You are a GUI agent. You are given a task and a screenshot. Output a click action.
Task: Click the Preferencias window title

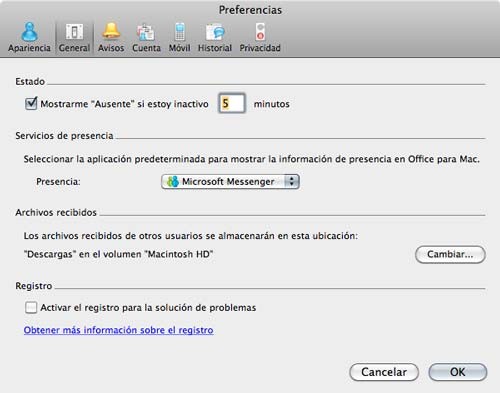250,10
